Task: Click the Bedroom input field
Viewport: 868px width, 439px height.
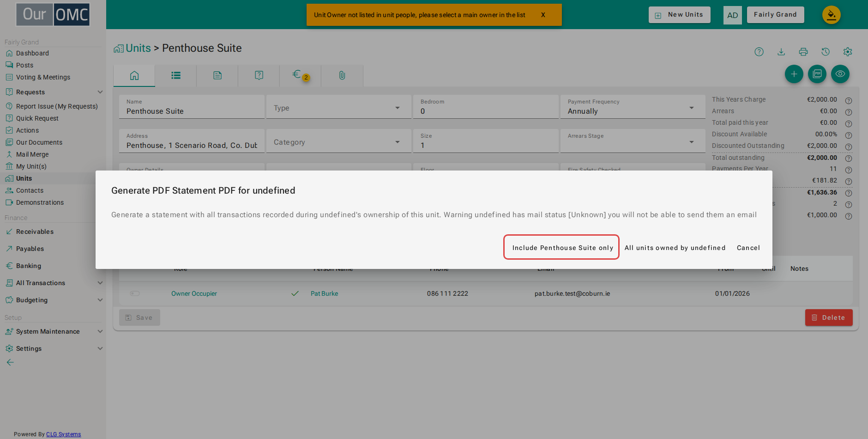Action: 486,107
